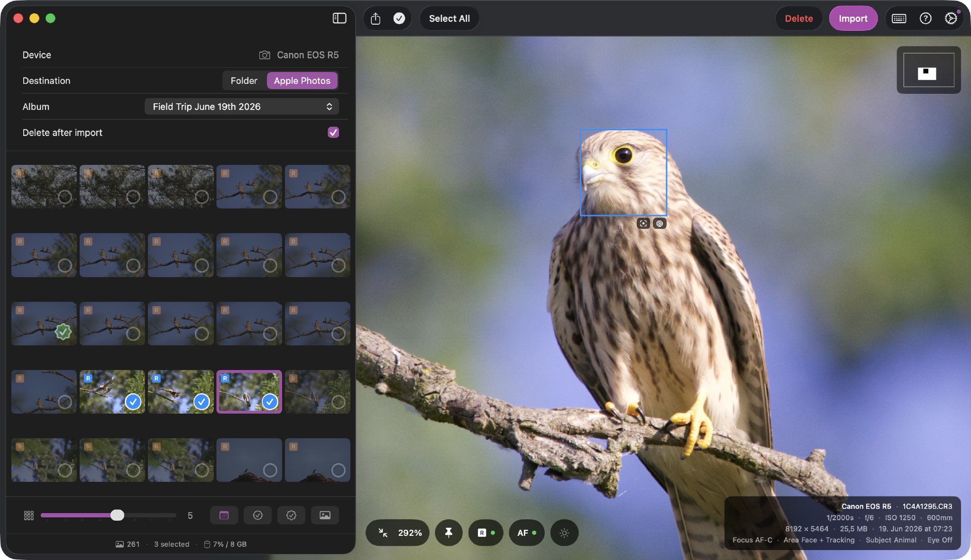This screenshot has width=971, height=560.
Task: Toggle the picture filter button
Action: [x=325, y=515]
